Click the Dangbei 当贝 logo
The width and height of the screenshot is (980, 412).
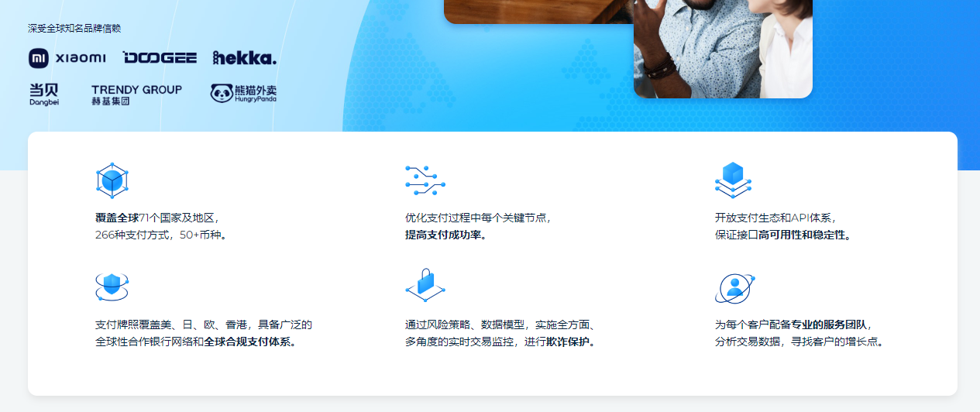tap(44, 94)
